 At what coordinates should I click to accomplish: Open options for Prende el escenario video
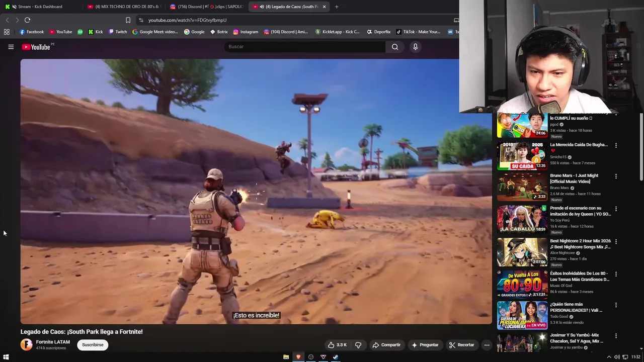click(x=616, y=209)
